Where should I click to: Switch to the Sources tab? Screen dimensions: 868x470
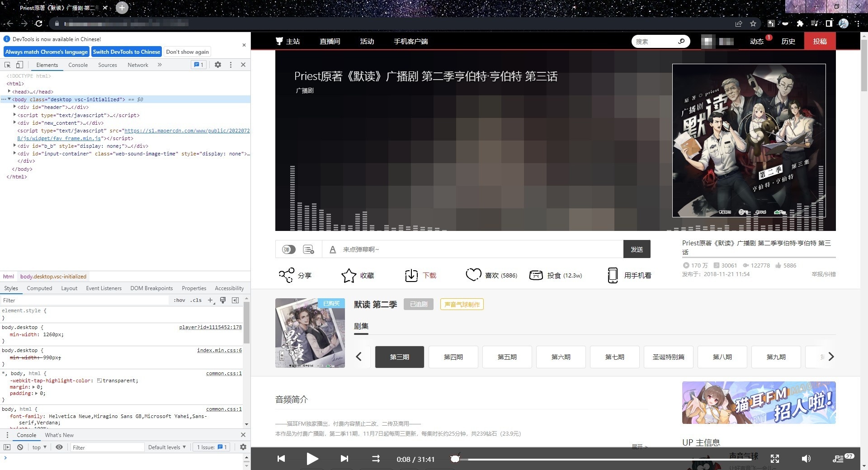(108, 65)
